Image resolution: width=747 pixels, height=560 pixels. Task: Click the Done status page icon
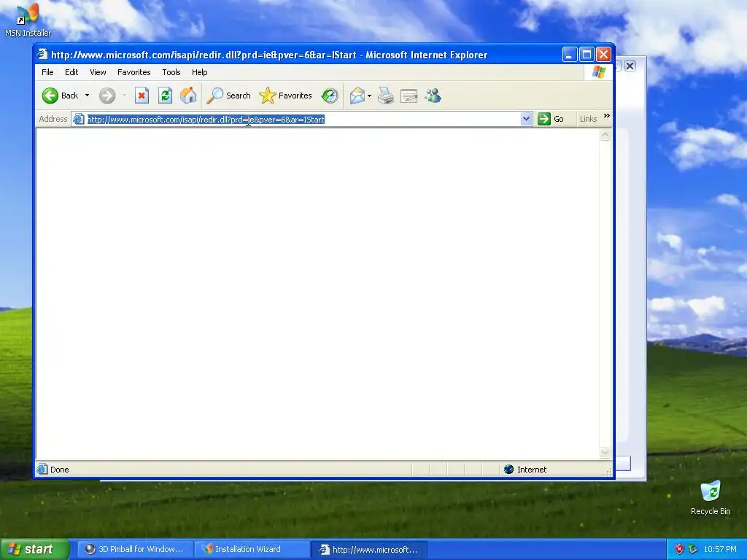click(x=42, y=470)
